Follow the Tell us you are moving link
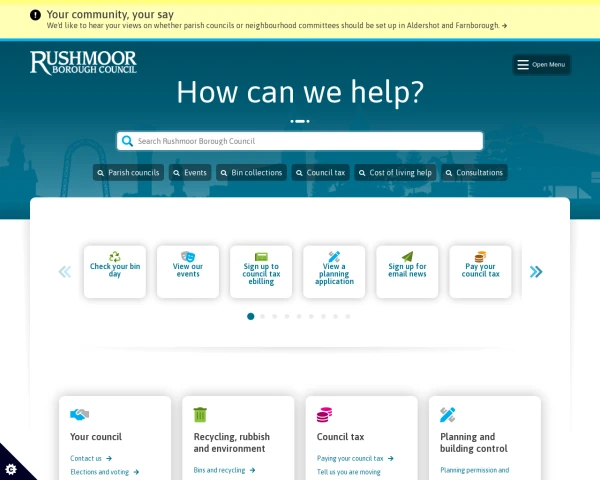Image resolution: width=600 pixels, height=480 pixels. [349, 472]
